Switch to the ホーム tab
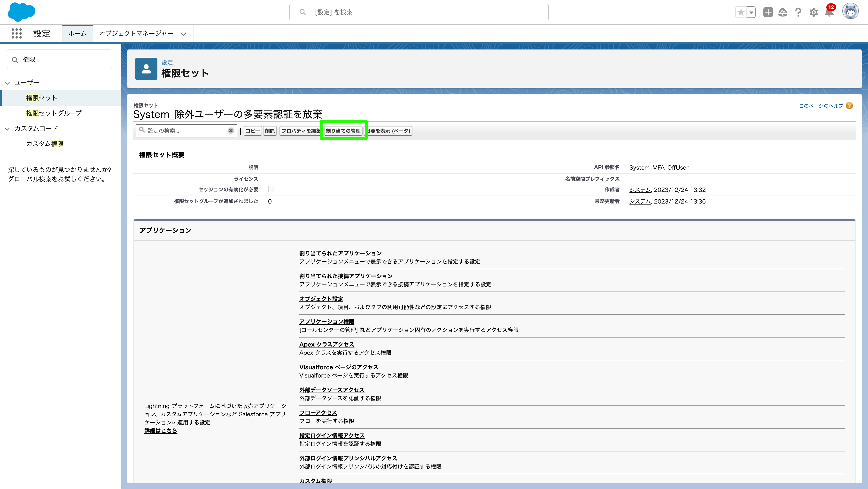868x489 pixels. 77,33
